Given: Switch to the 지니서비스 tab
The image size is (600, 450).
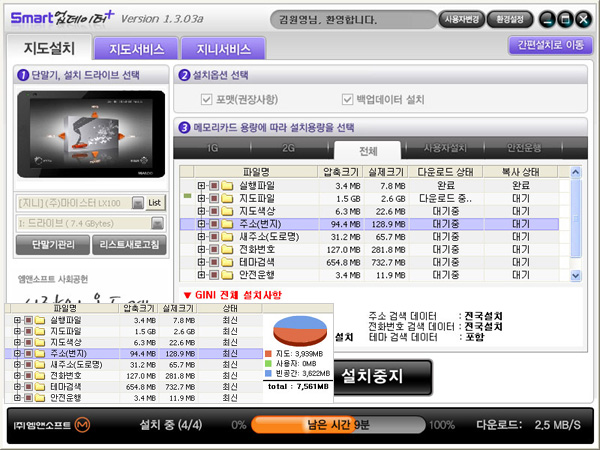Looking at the screenshot, I should point(223,49).
